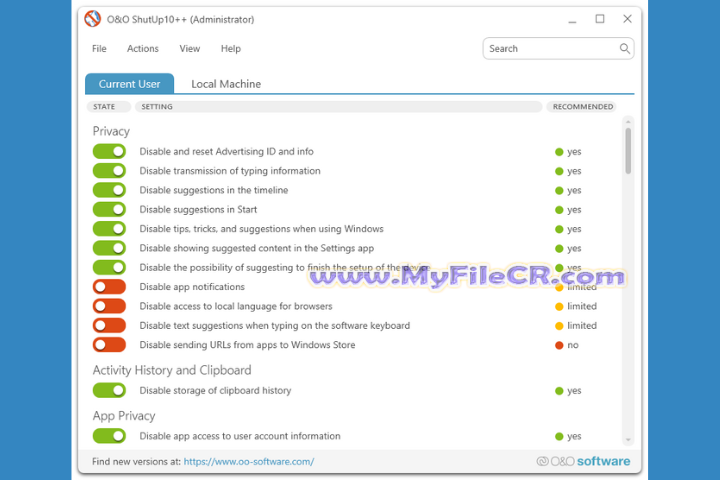Click the scrollbar up arrow
This screenshot has height=480, width=720.
pyautogui.click(x=628, y=122)
